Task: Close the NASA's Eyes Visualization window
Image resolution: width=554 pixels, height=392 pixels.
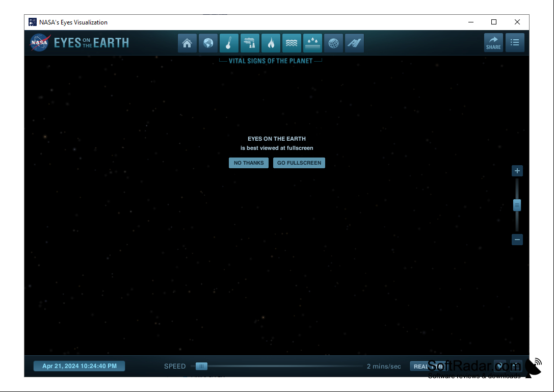Action: tap(517, 22)
